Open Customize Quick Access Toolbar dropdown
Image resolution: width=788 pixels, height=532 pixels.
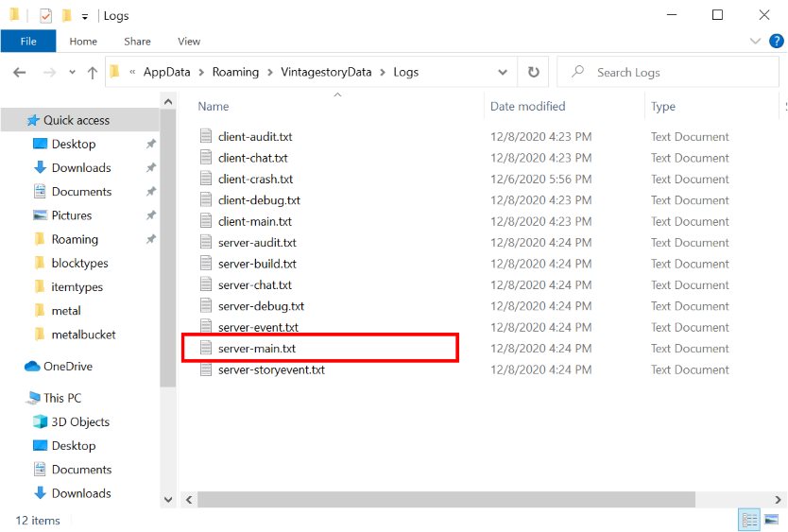coord(85,16)
